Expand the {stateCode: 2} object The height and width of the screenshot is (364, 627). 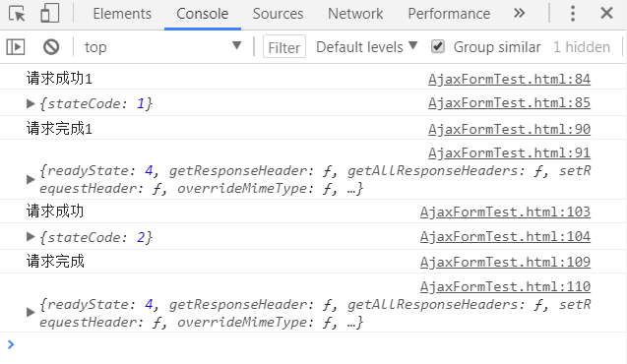tap(31, 237)
